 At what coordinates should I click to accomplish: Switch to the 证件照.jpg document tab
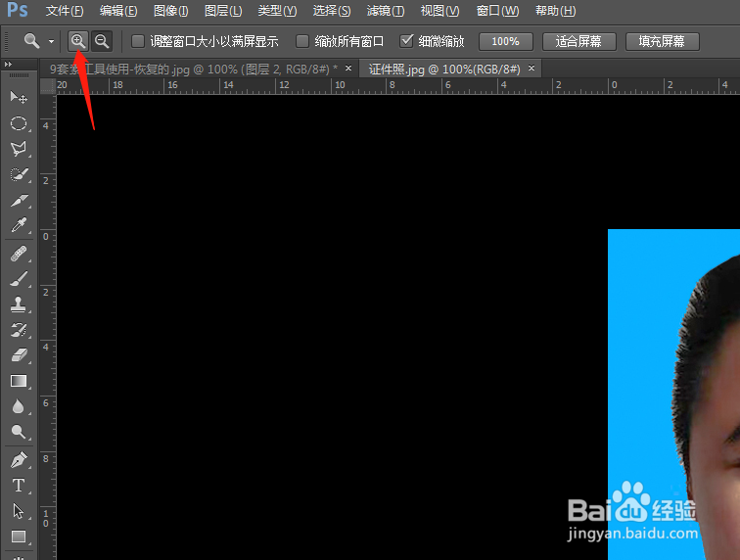click(444, 70)
